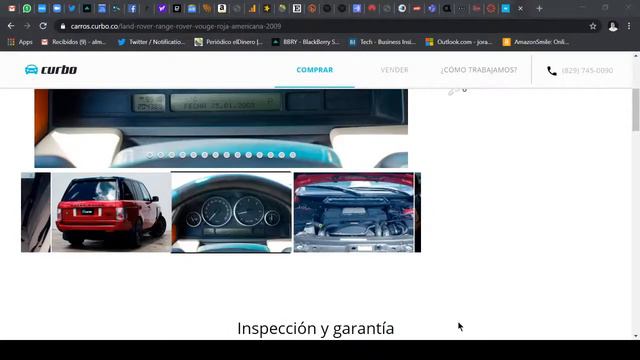This screenshot has height=360, width=640.
Task: Open the red Range Rover rear thumbnail
Action: pyautogui.click(x=111, y=212)
